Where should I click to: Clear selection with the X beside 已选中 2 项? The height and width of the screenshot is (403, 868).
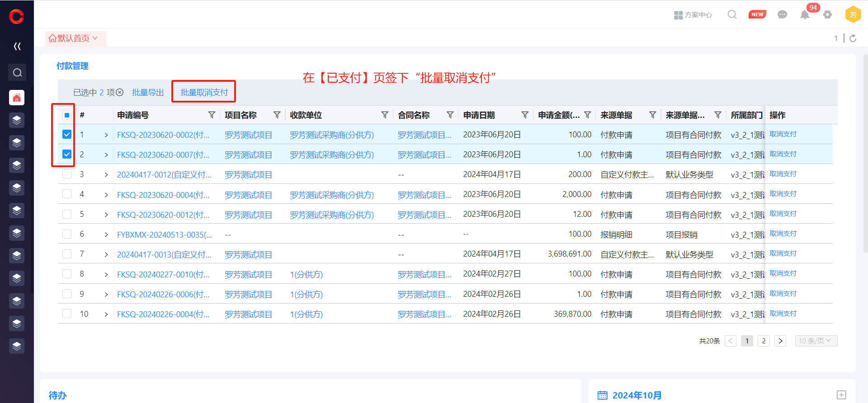120,93
